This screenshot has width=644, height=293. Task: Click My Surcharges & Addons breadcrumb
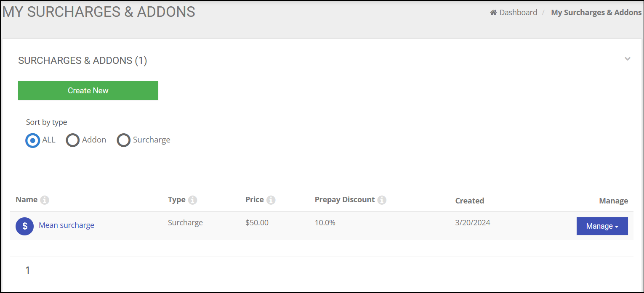coord(596,13)
